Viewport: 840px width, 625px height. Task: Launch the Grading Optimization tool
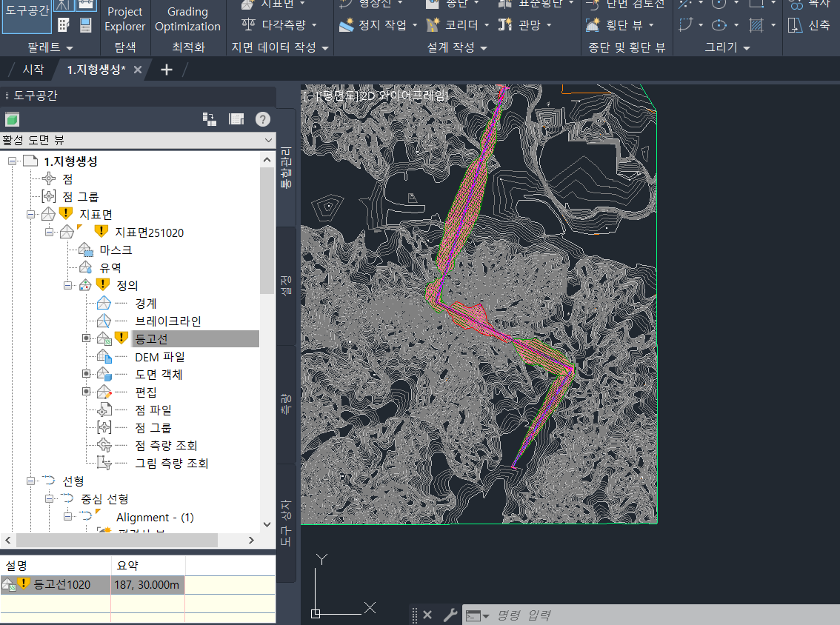[187, 19]
